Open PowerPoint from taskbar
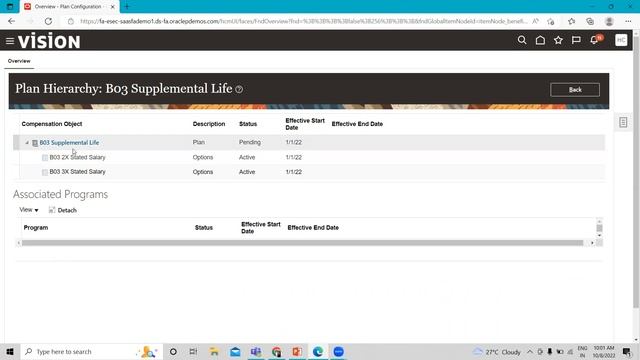This screenshot has height=360, width=640. click(297, 351)
